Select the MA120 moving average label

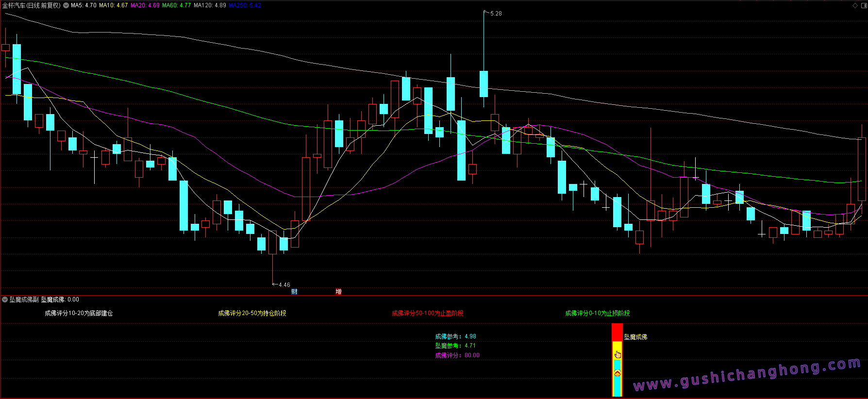[210, 5]
